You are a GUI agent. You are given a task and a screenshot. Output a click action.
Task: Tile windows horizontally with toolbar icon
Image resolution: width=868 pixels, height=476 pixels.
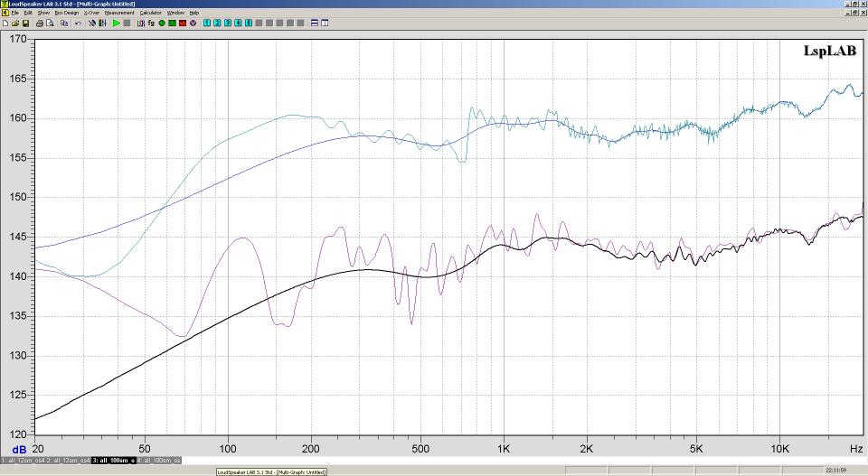click(315, 23)
